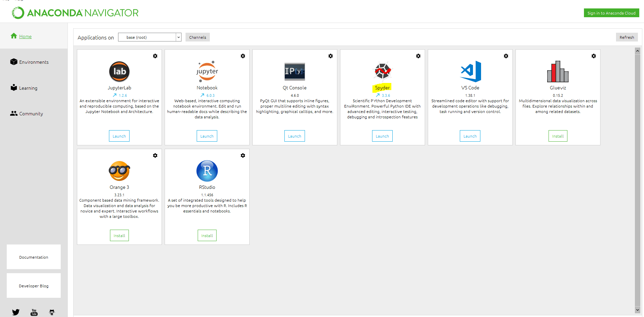The image size is (644, 317).
Task: Launch JupyterLab
Action: 119,136
